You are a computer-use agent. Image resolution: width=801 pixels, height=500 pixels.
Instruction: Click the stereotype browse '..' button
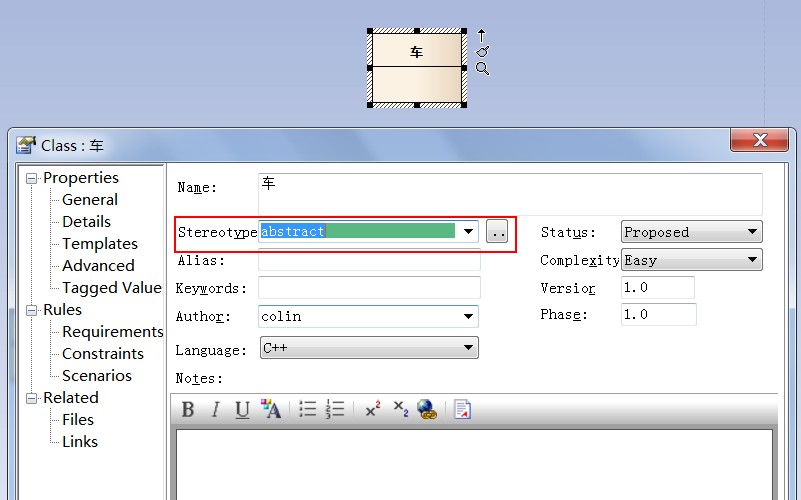497,232
